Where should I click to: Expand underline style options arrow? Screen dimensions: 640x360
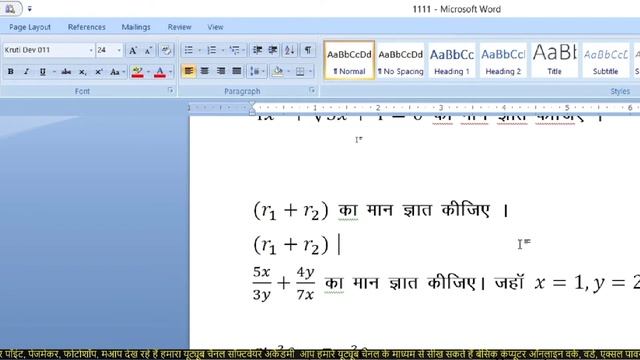54,72
